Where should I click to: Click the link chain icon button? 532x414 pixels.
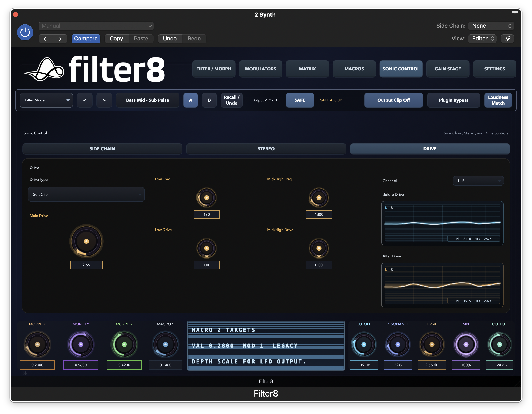(507, 39)
